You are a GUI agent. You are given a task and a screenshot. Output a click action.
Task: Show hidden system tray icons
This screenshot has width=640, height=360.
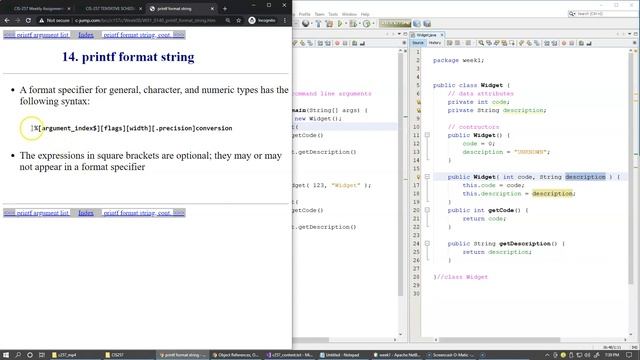547,355
